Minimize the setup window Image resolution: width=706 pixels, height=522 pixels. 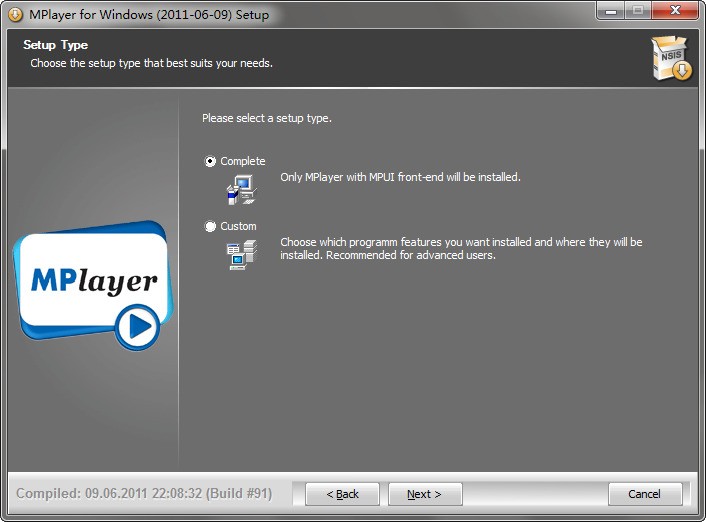tap(611, 10)
